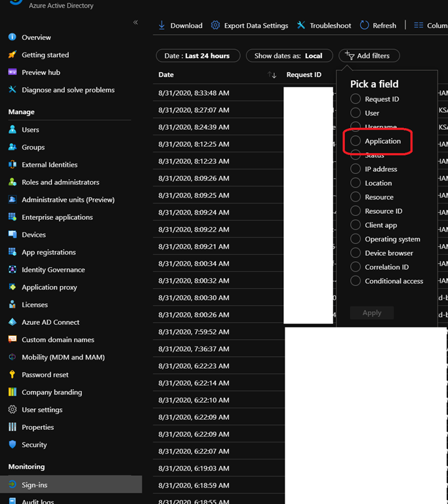Viewport: 448px width, 504px height.
Task: Select the Application radio button
Action: point(356,141)
